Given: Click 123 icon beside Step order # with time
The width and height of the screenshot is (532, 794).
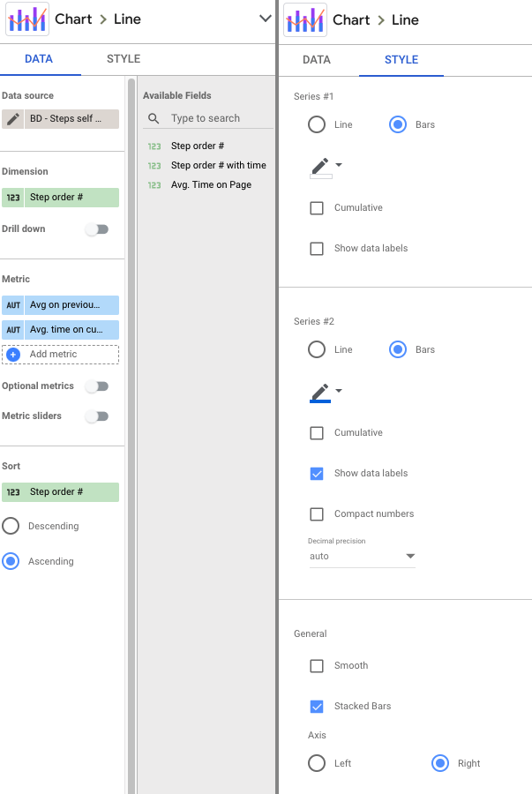Looking at the screenshot, I should (x=154, y=166).
